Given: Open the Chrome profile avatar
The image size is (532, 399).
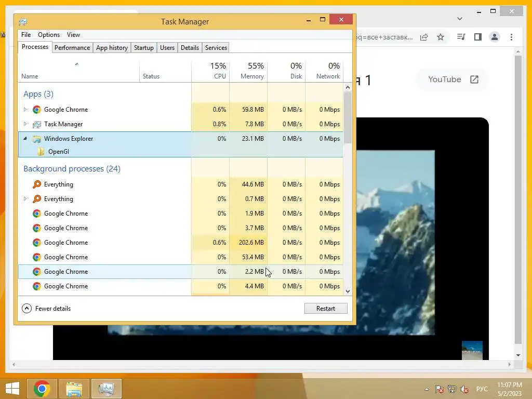Looking at the screenshot, I should (x=495, y=37).
